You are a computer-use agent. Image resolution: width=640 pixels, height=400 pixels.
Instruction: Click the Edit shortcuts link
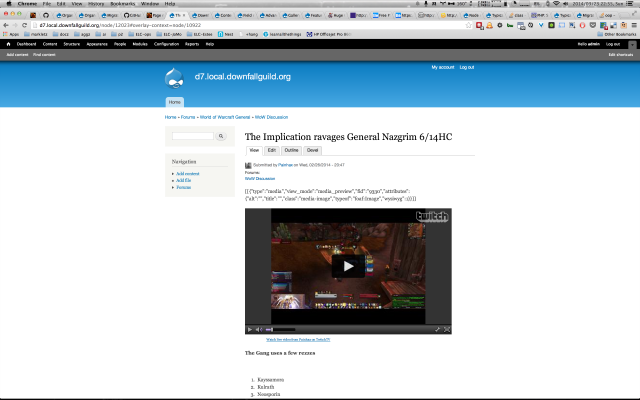[621, 55]
